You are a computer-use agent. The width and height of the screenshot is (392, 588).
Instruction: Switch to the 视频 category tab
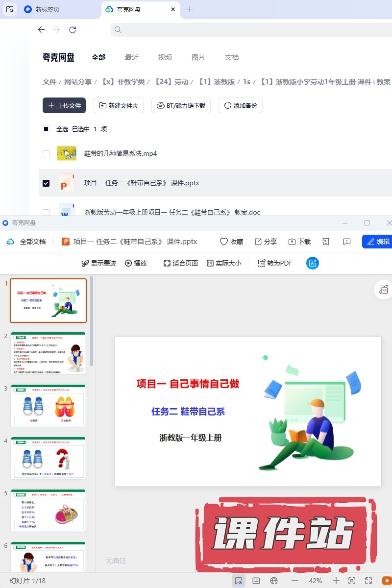coord(165,57)
